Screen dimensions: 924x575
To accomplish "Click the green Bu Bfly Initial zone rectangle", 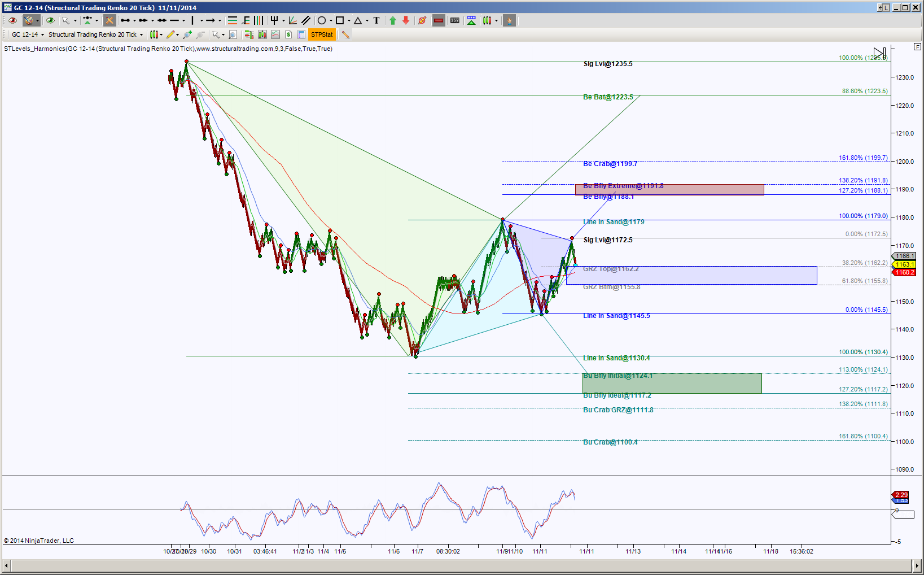I will pos(672,383).
